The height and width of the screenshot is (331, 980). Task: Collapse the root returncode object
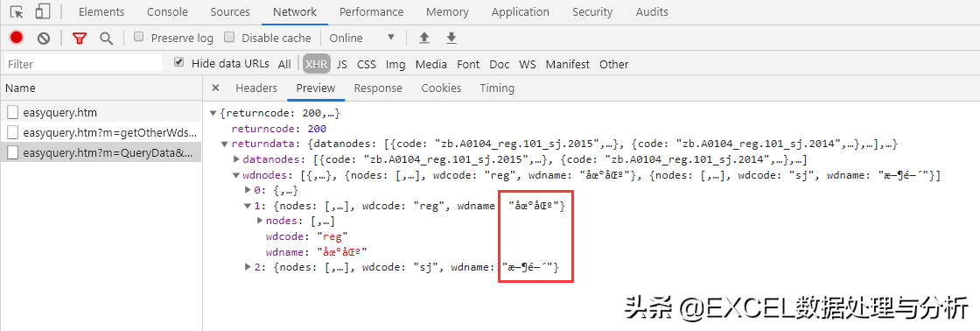pyautogui.click(x=213, y=113)
